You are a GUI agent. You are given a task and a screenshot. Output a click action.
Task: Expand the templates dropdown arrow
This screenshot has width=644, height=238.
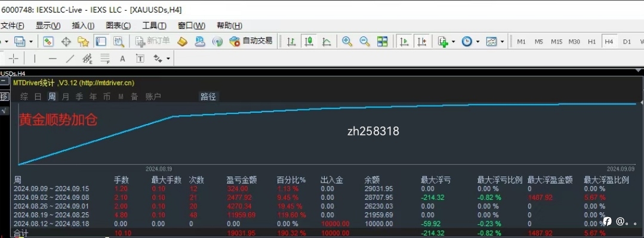click(502, 41)
